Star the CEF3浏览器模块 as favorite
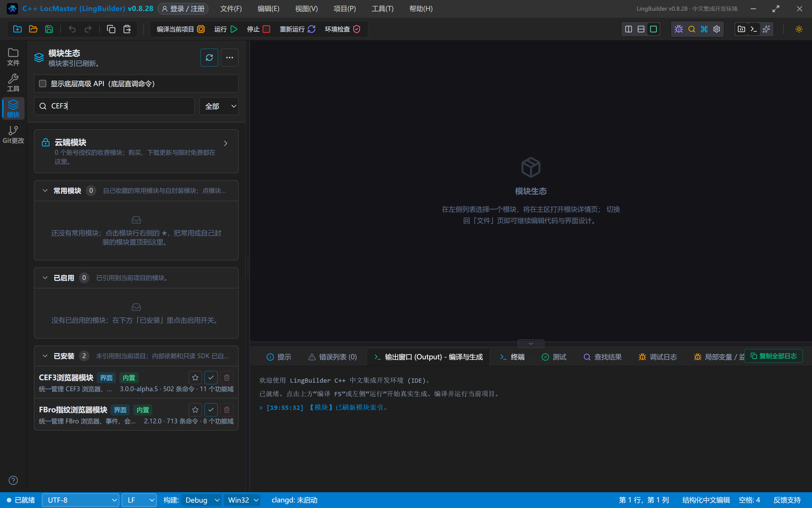The width and height of the screenshot is (812, 508). pyautogui.click(x=195, y=378)
